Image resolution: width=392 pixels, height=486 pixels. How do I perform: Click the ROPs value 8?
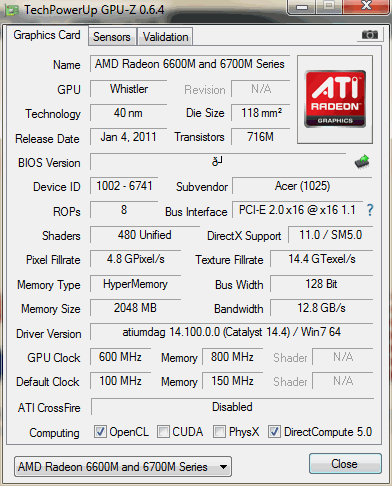pyautogui.click(x=124, y=210)
